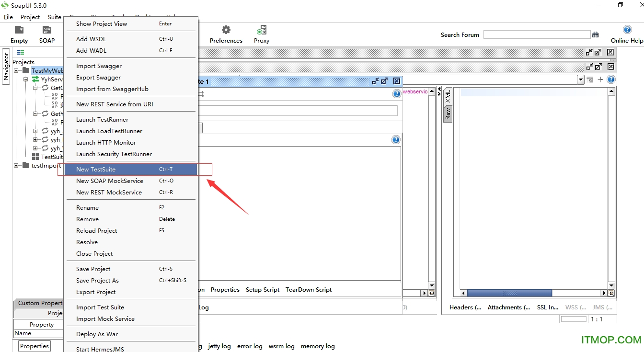Select Deploy As War menu item
Screen dimensions: 644x352
[130, 334]
